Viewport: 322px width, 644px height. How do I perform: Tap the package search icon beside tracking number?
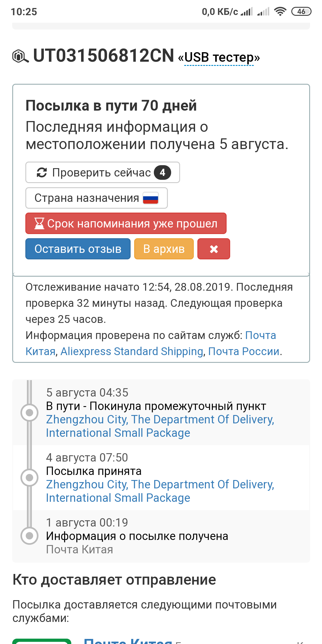pyautogui.click(x=21, y=56)
